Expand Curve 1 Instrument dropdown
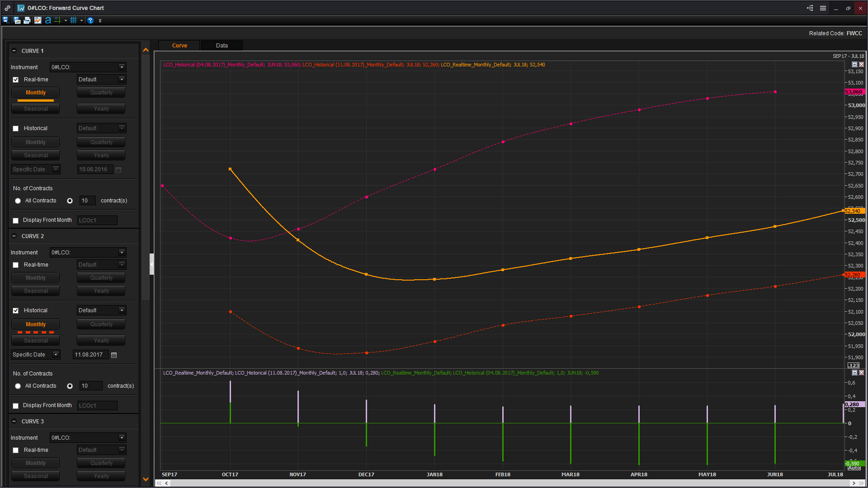 coord(122,67)
